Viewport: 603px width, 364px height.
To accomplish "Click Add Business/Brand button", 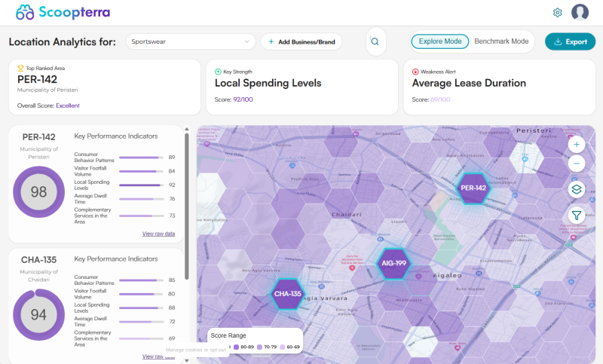I will tap(301, 41).
